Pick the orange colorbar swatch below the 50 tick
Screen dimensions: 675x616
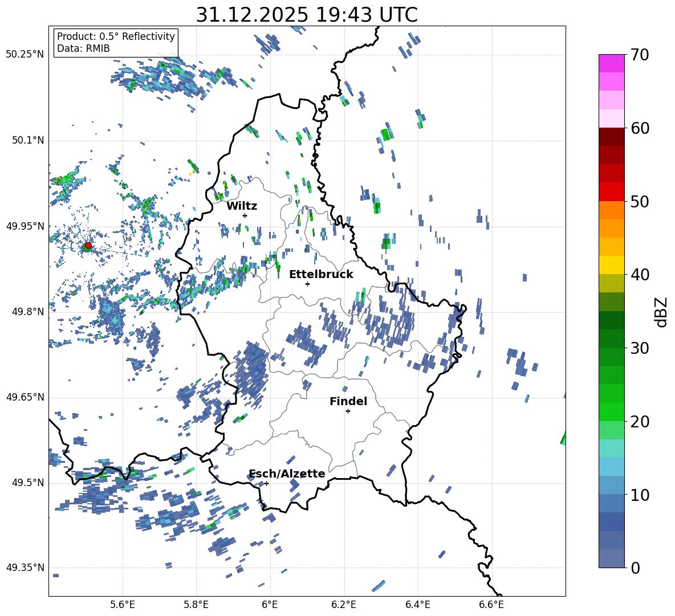(x=612, y=210)
